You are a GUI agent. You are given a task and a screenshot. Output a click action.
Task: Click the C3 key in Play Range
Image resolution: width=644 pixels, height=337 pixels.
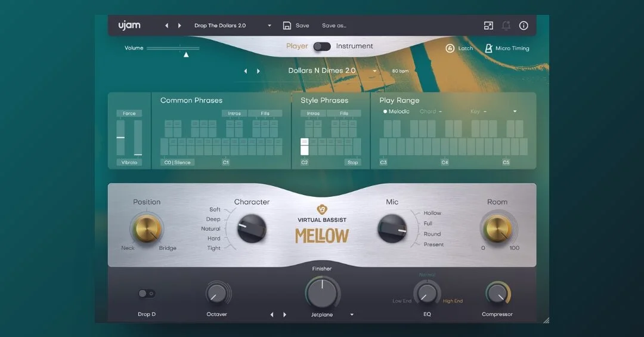(x=383, y=147)
